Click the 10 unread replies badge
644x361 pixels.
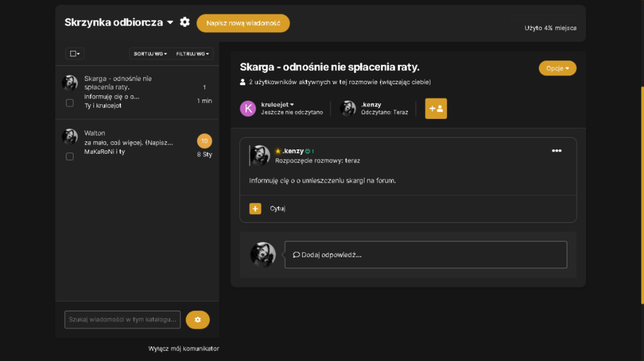point(205,141)
